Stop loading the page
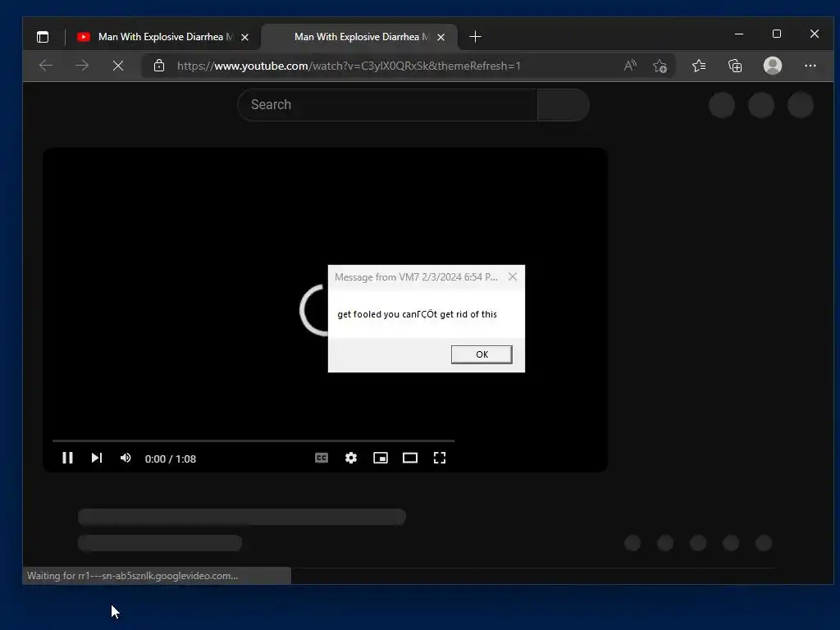Image resolution: width=840 pixels, height=630 pixels. point(118,66)
